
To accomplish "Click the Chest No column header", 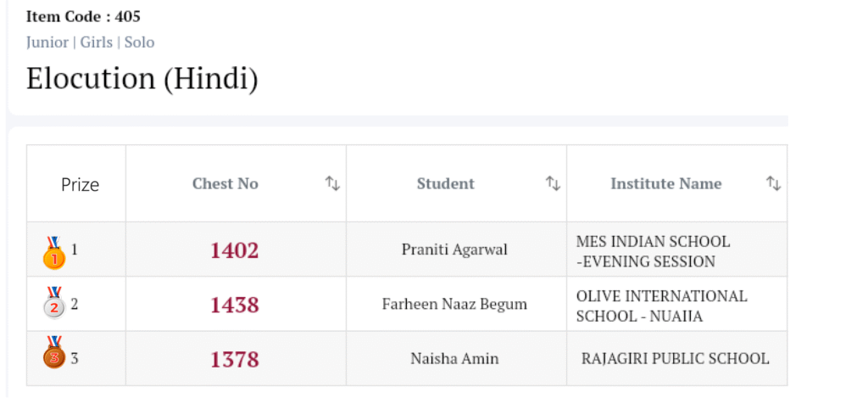I will (x=225, y=183).
